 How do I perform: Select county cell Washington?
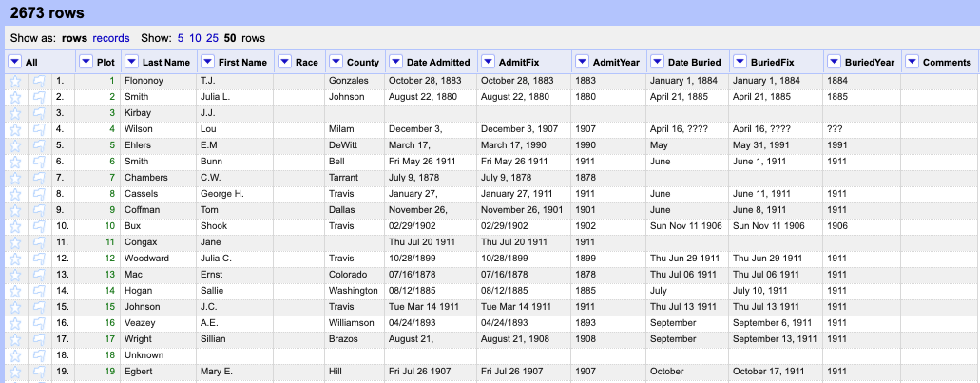coord(355,291)
